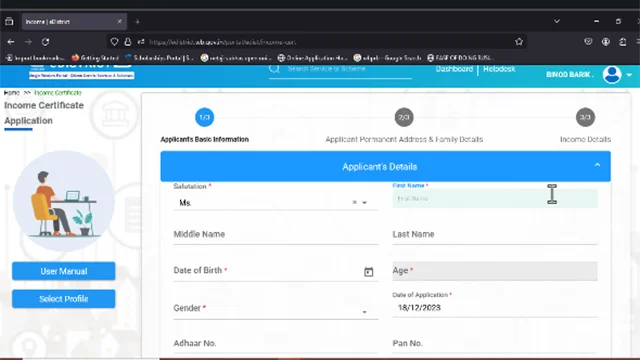This screenshot has height=360, width=640.
Task: Focus the Last Name input field
Action: (495, 235)
